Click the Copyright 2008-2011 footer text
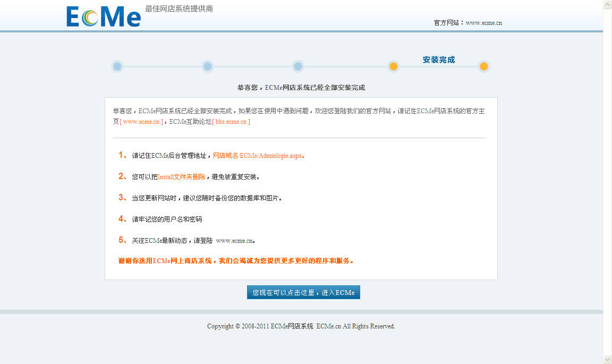The width and height of the screenshot is (612, 364). (x=301, y=326)
